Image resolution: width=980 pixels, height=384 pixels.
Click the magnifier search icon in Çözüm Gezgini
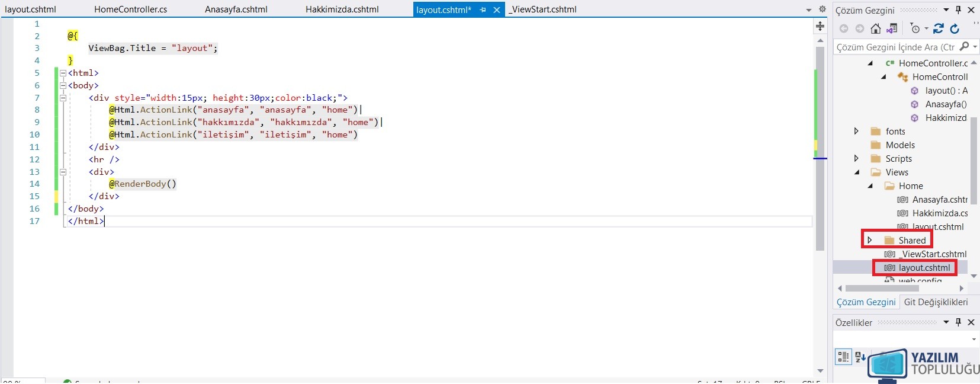point(964,46)
